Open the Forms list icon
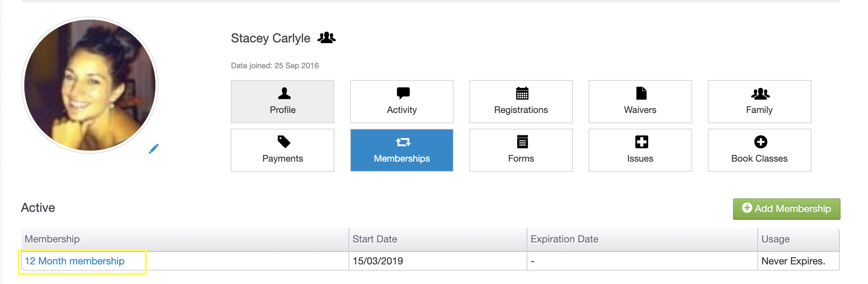Screen dimensions: 868x284 click(522, 142)
